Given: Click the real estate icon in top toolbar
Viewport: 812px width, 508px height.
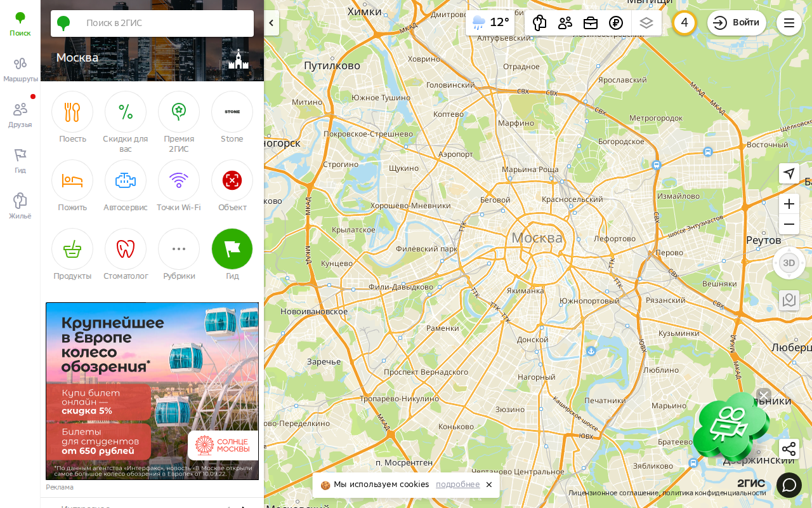Looking at the screenshot, I should (540, 23).
